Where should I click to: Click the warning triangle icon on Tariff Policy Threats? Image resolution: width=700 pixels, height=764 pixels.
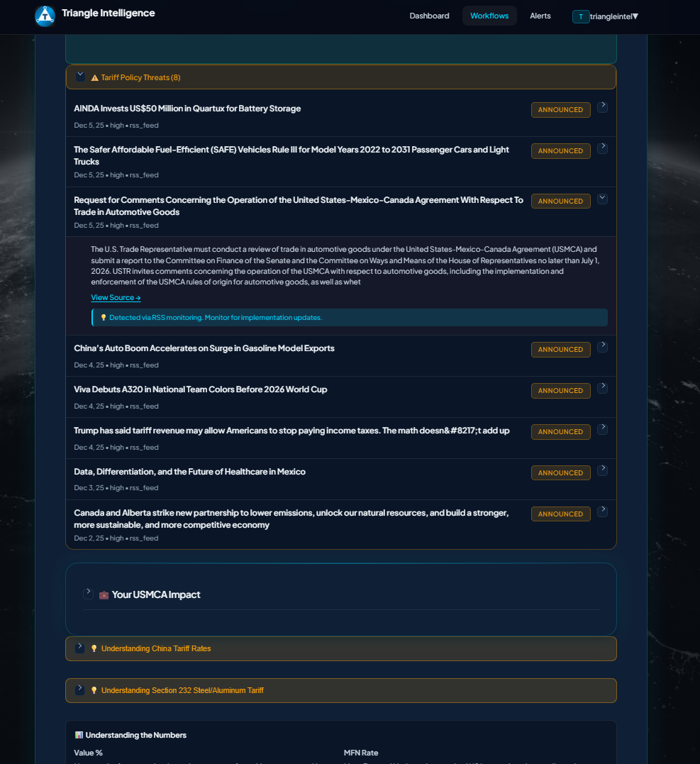coord(94,77)
